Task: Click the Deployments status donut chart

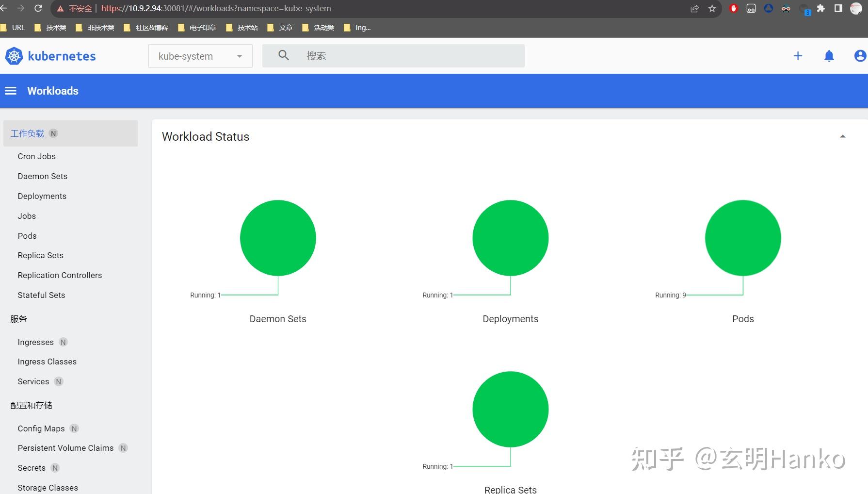Action: 510,238
